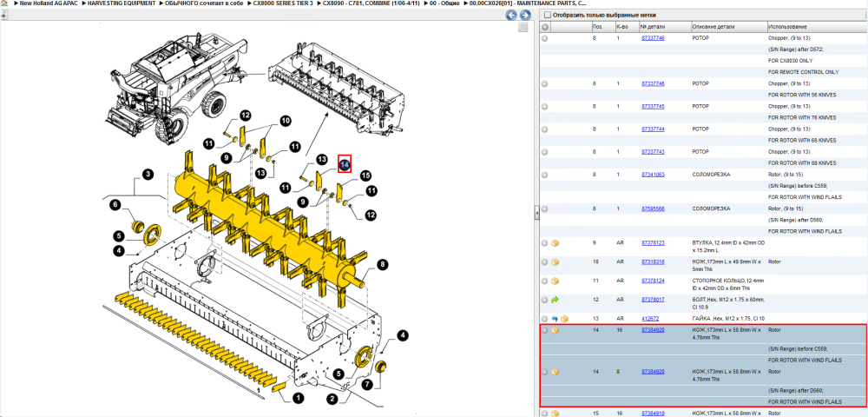This screenshot has width=868, height=417.
Task: Click the green arrow icon for part 87378017
Action: pos(556,300)
